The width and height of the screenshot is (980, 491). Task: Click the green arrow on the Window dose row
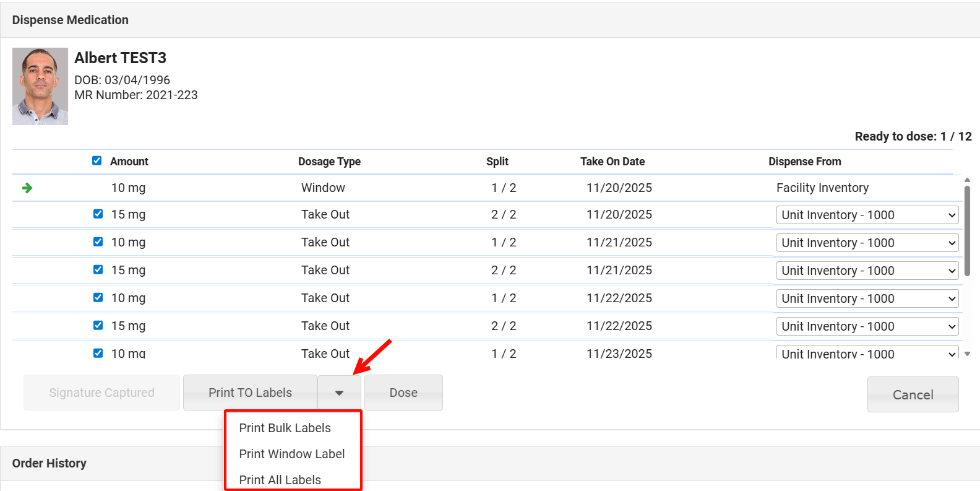(x=27, y=188)
